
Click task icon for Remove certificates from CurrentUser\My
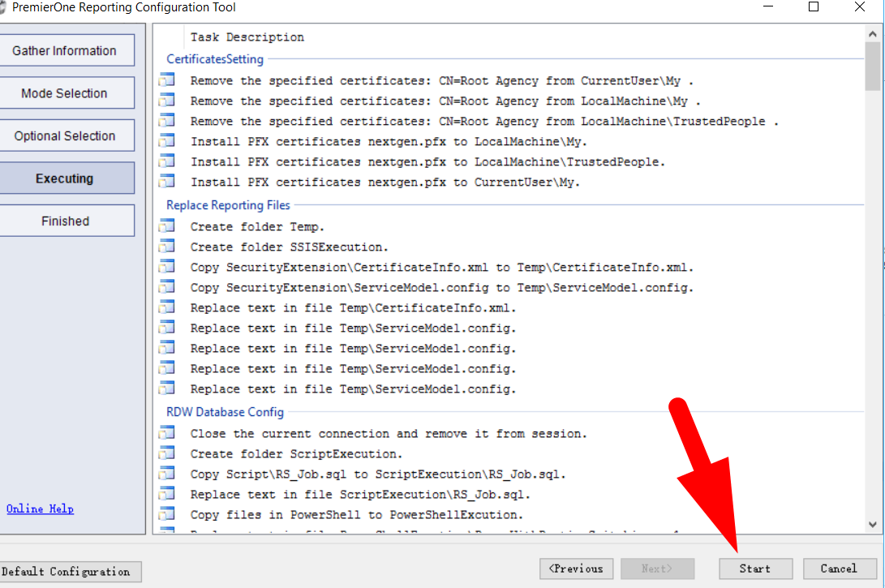tap(166, 80)
